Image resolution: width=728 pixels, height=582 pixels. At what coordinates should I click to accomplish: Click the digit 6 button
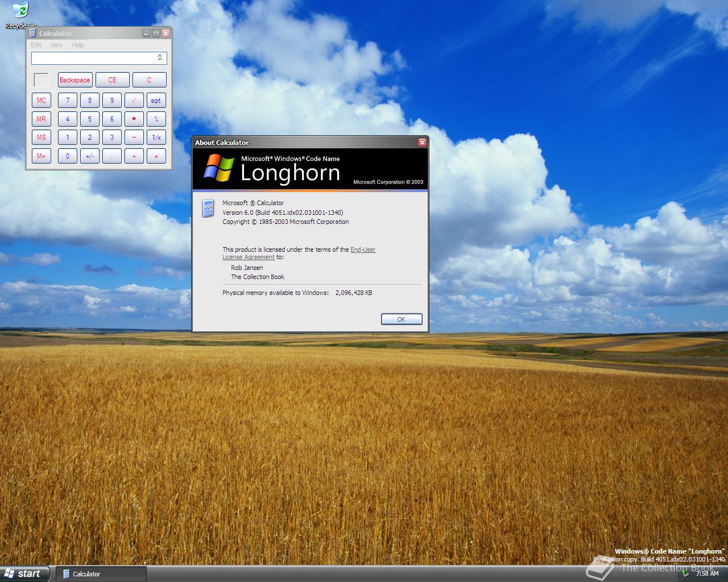pos(112,119)
